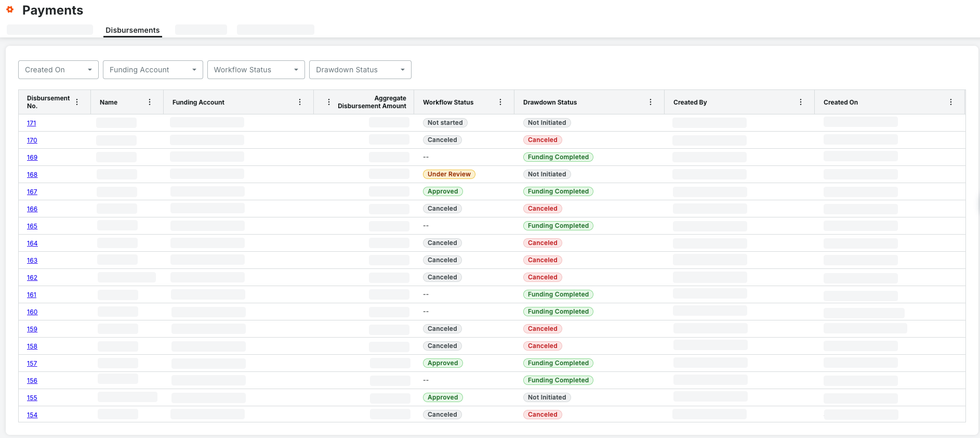Open Drawdown Status column options menu
This screenshot has width=980, height=438.
651,102
